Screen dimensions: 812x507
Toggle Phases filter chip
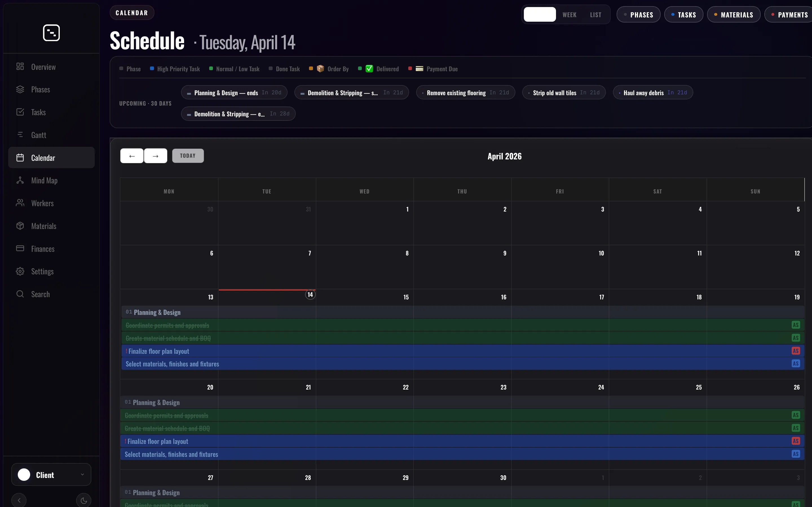click(x=638, y=15)
